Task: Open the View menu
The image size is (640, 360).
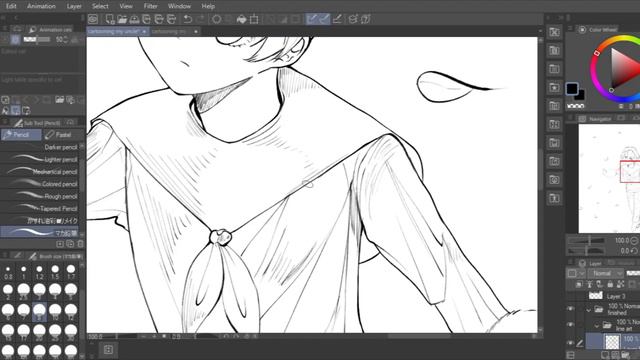Action: 126,6
